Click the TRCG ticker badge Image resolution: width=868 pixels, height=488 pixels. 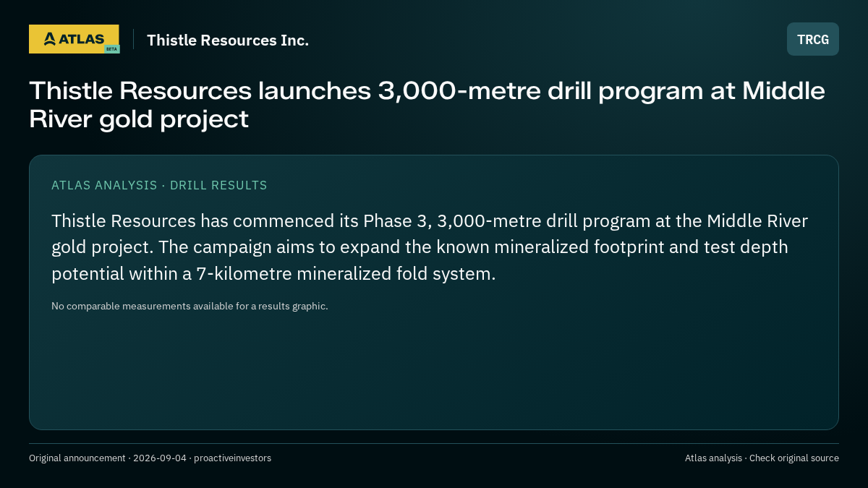[813, 39]
